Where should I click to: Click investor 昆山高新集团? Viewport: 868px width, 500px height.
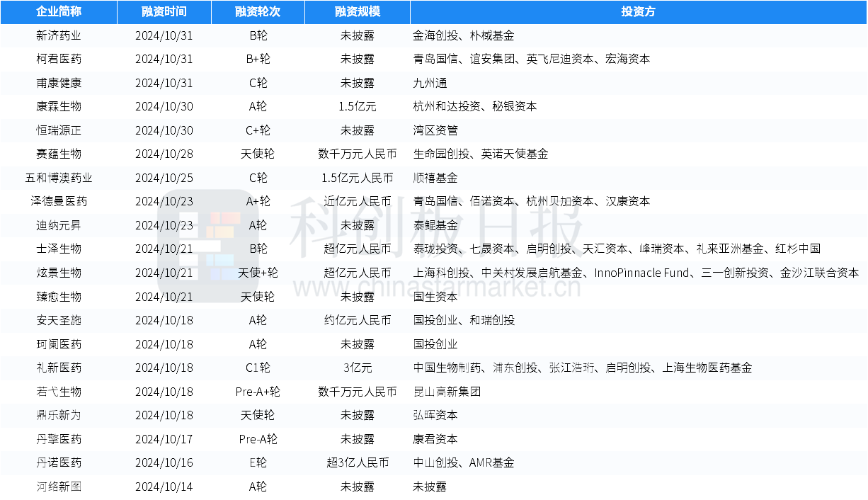(447, 392)
